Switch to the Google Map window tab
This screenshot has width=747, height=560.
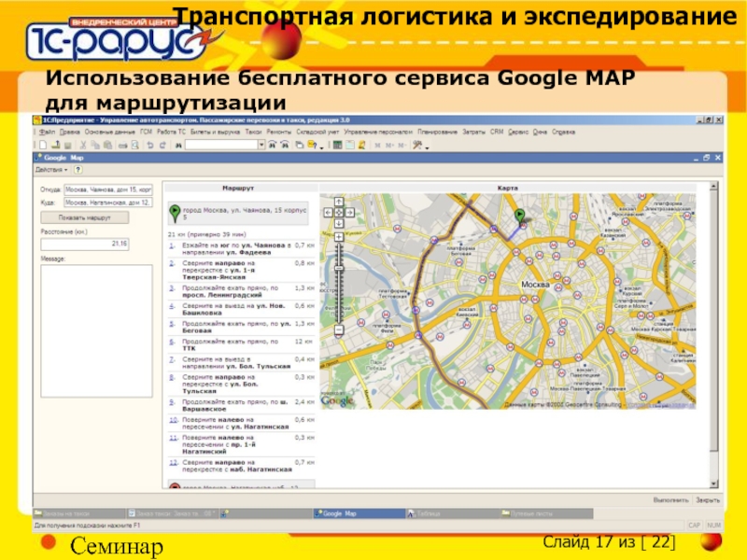pyautogui.click(x=359, y=513)
